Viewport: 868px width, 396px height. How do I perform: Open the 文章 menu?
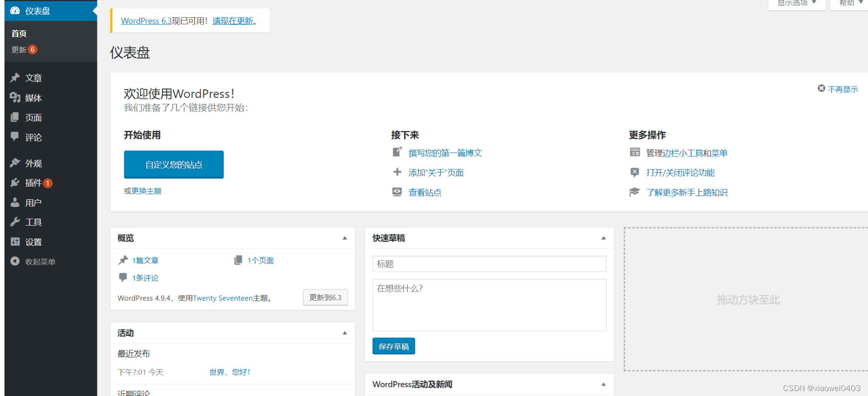(33, 78)
